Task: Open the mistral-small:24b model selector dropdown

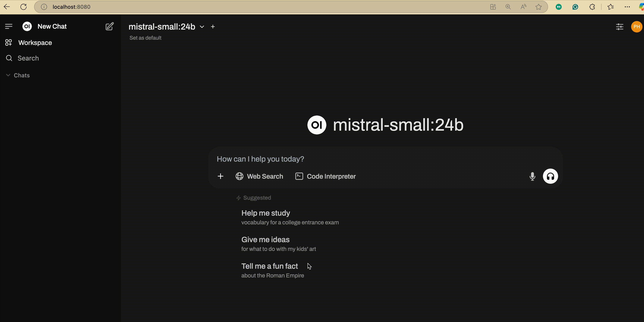Action: pyautogui.click(x=166, y=27)
